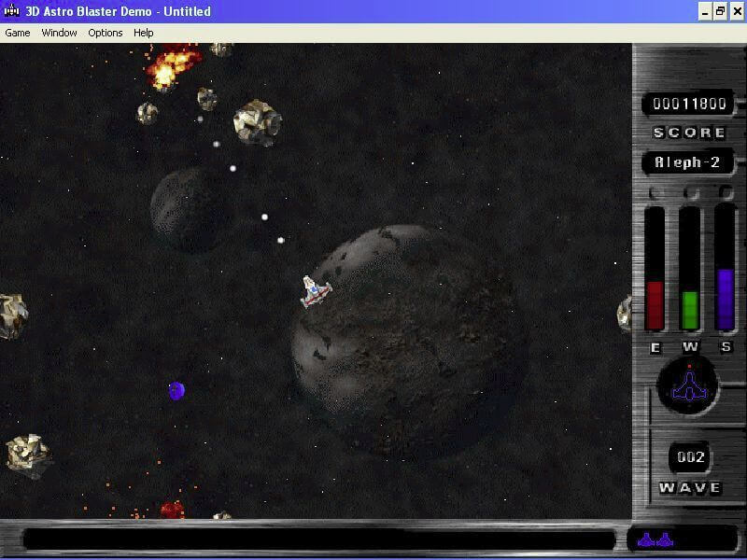Screen dimensions: 747x560
Task: Click the purple shield bar above S
Action: tap(725, 299)
